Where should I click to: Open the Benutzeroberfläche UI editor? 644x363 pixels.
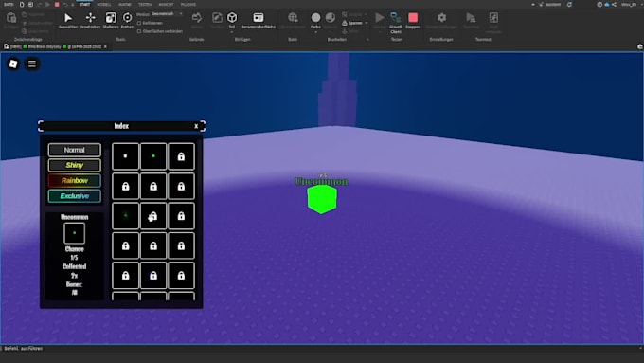tap(259, 21)
